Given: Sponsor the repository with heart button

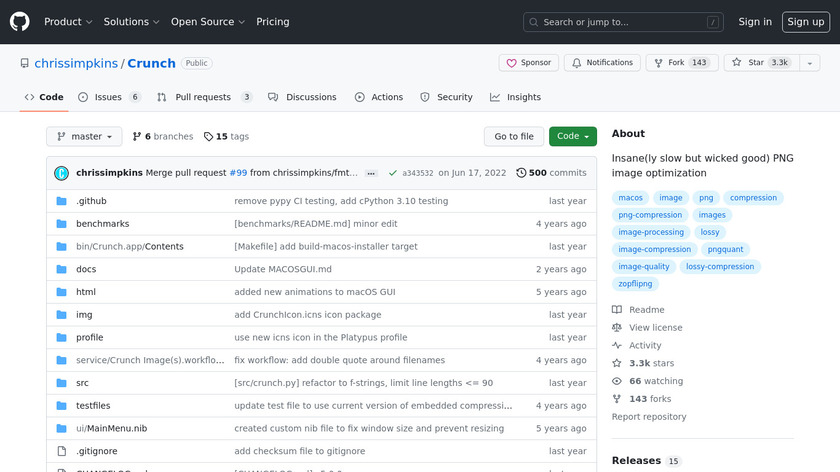Looking at the screenshot, I should tap(528, 63).
